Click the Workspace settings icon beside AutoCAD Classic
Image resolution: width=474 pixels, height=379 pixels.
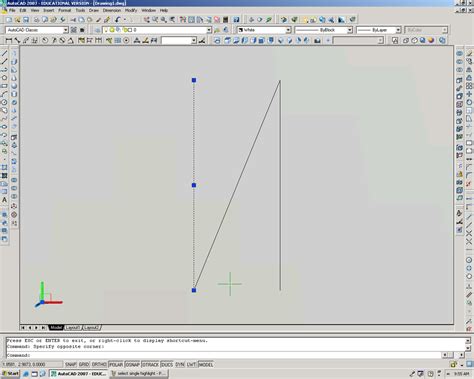(x=74, y=30)
